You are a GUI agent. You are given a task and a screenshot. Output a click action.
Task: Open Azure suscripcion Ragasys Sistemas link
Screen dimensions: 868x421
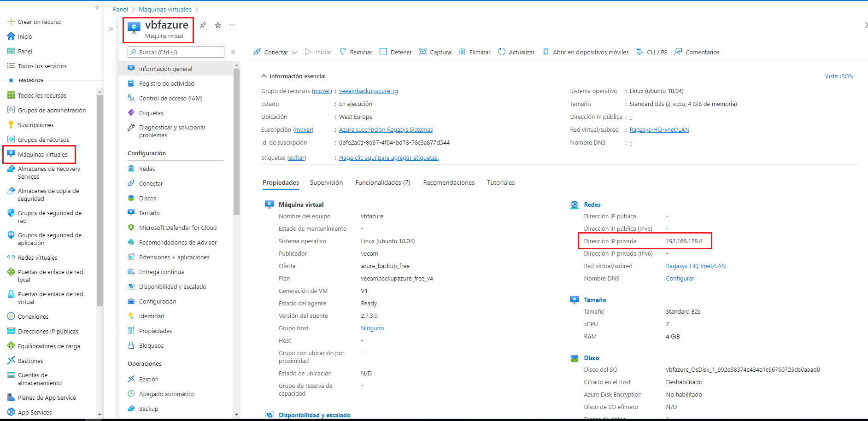(x=386, y=130)
